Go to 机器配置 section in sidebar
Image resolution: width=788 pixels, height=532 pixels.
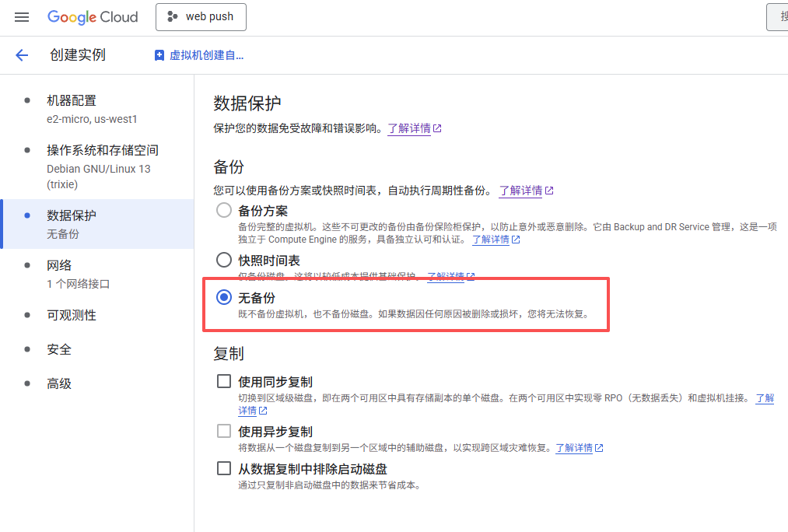pyautogui.click(x=72, y=100)
